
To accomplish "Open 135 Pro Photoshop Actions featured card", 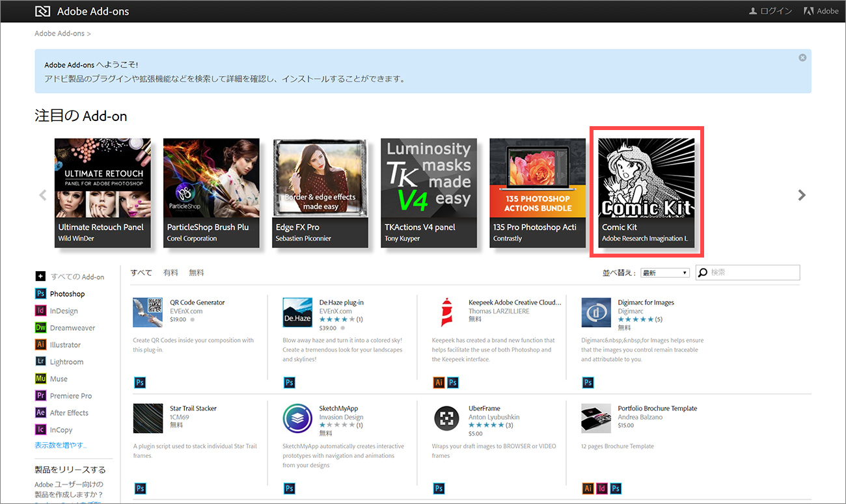I will coord(538,192).
